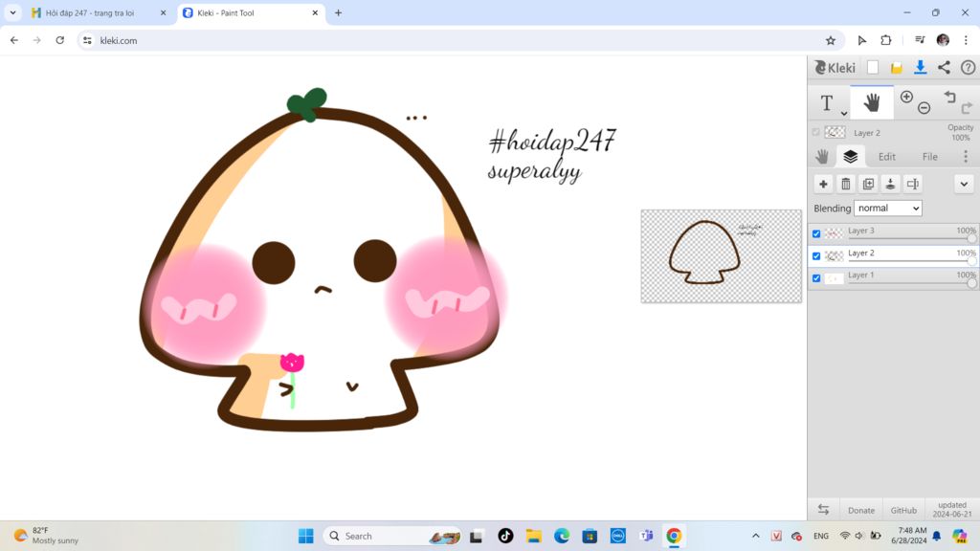The height and width of the screenshot is (551, 980).
Task: Click the undo arrow
Action: 950,97
